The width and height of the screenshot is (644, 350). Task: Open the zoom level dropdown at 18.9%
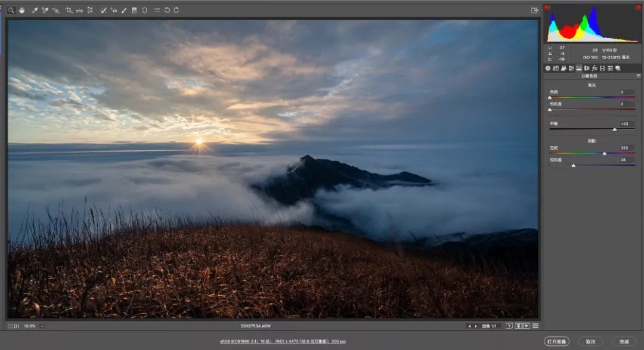pyautogui.click(x=42, y=326)
